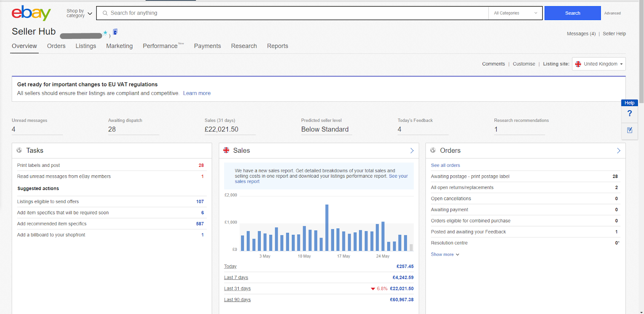Click the Advanced search link

pos(612,13)
